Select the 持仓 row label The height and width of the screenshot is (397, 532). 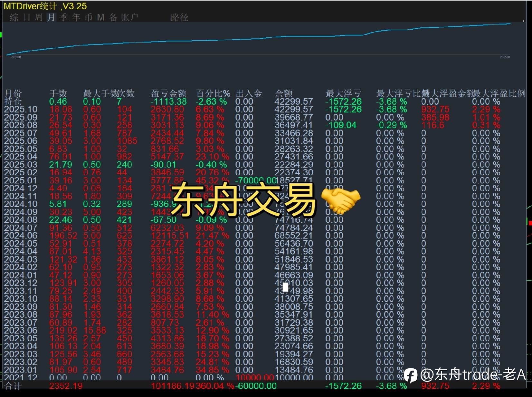point(13,102)
